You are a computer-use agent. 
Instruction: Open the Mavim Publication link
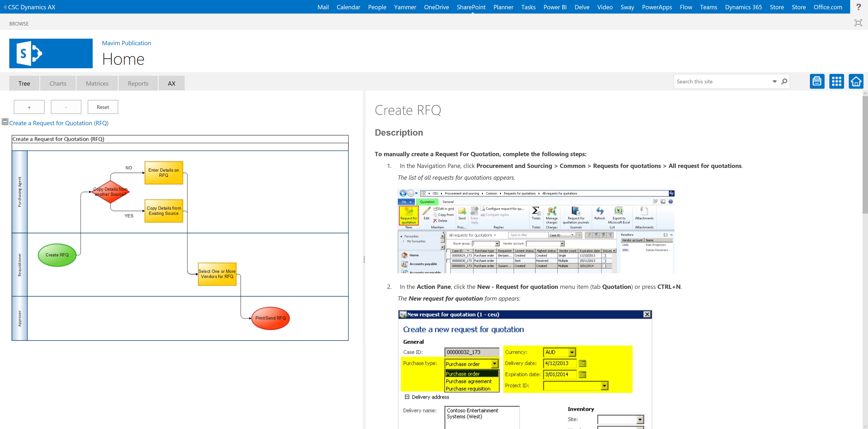coord(126,43)
